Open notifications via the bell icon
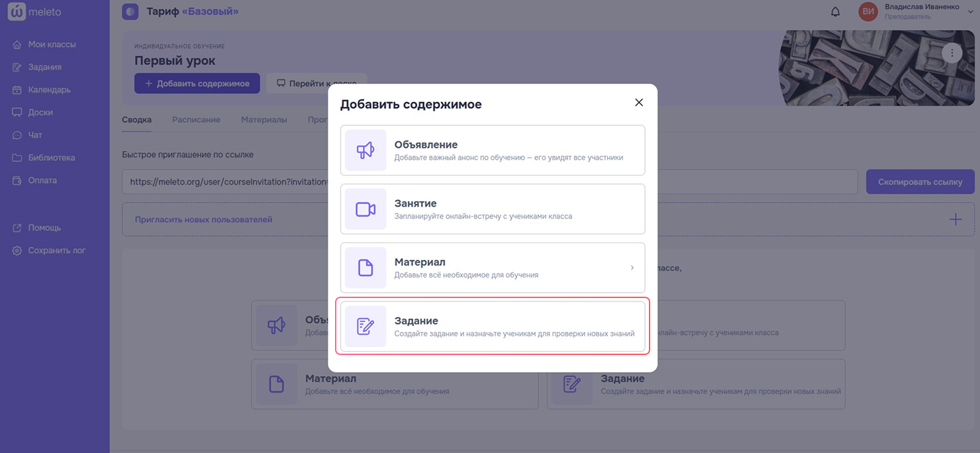This screenshot has height=453, width=980. pos(835,11)
